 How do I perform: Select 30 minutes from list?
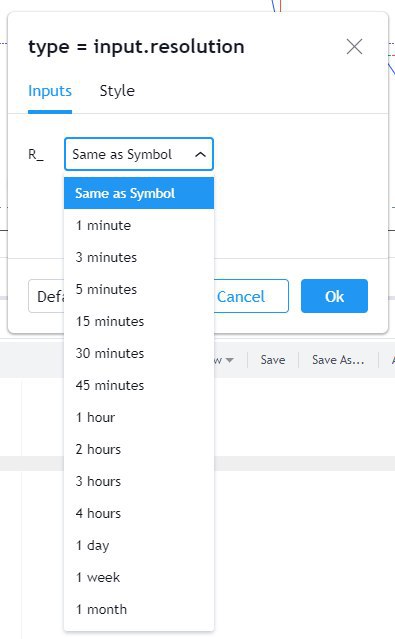click(x=139, y=353)
